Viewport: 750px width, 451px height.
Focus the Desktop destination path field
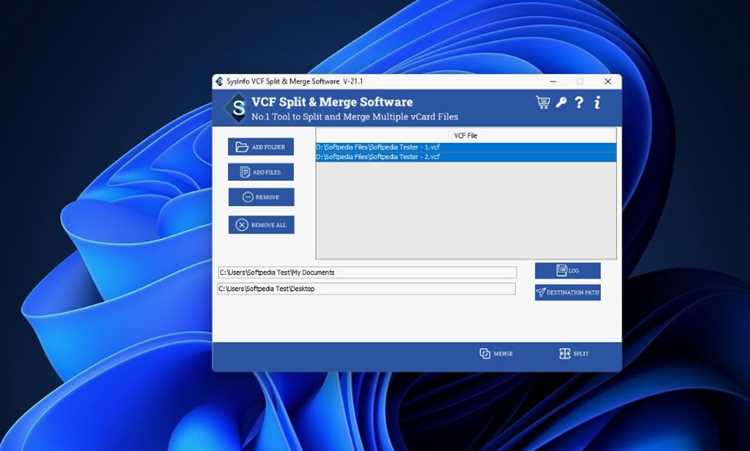coord(367,289)
